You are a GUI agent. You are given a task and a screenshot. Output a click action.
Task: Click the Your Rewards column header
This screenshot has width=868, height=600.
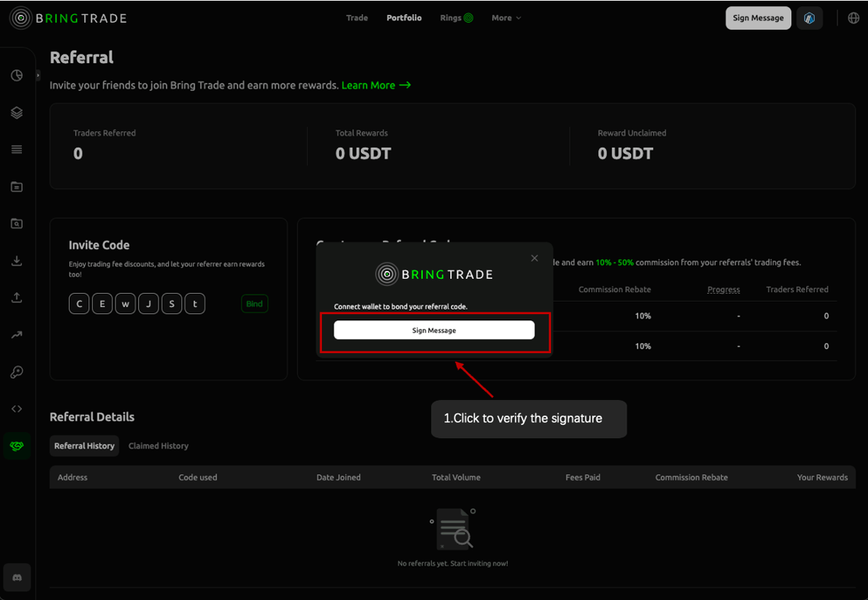[x=822, y=477]
